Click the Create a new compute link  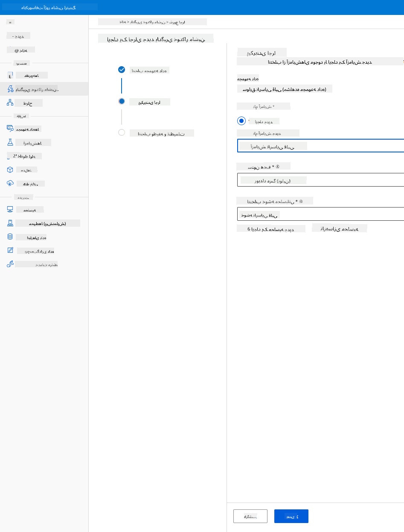point(271,228)
